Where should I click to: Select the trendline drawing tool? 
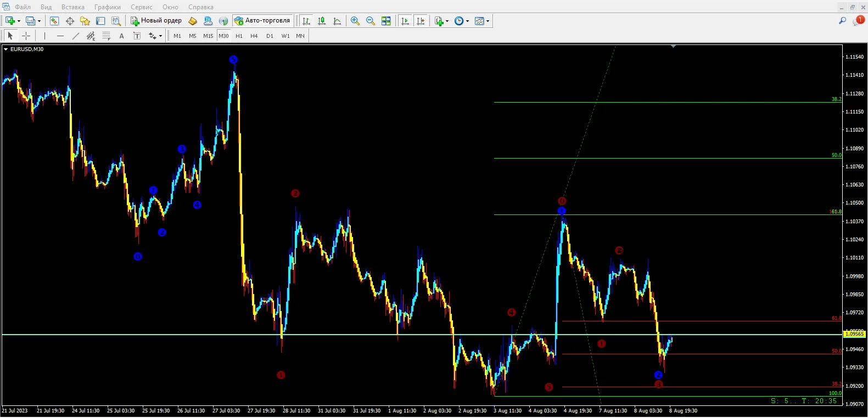click(76, 36)
